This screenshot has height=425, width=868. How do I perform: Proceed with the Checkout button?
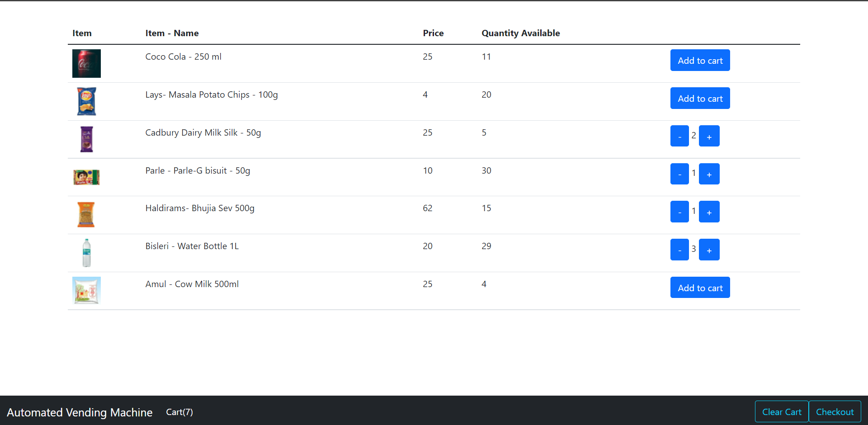click(835, 412)
